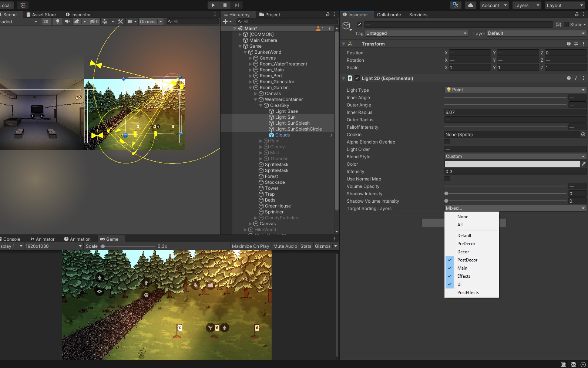588x368 pixels.
Task: Click the cloud services icon
Action: pos(470,5)
